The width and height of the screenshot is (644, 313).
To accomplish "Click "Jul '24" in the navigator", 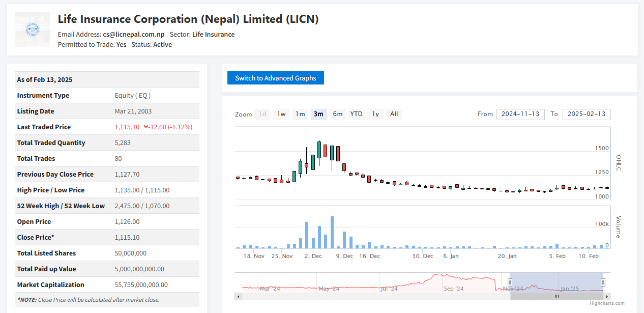I will coord(389,289).
